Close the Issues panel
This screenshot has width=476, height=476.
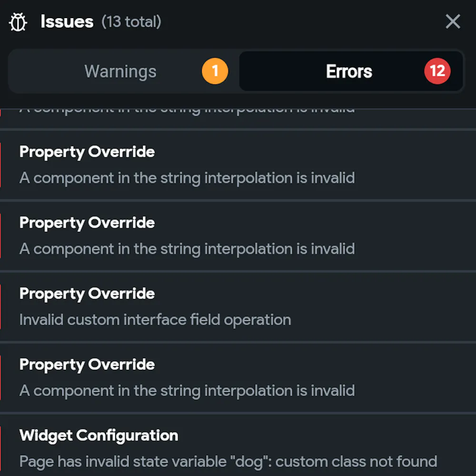(452, 21)
